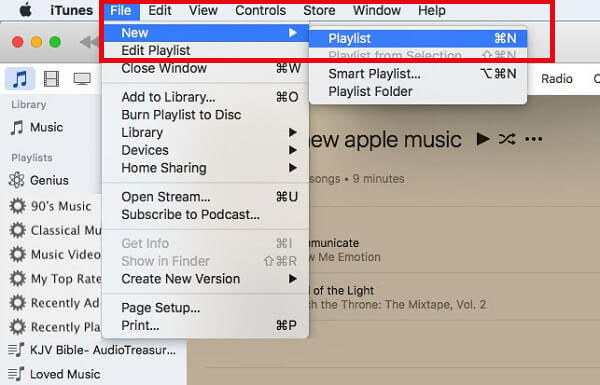The image size is (600, 385).
Task: Open the Controls menu
Action: coord(260,10)
